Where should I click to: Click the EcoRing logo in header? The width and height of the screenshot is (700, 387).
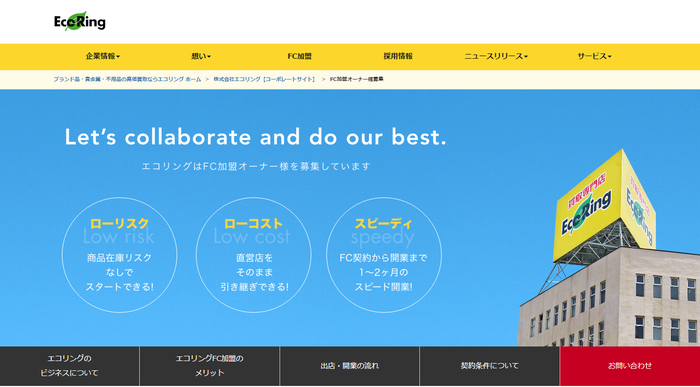[x=80, y=21]
